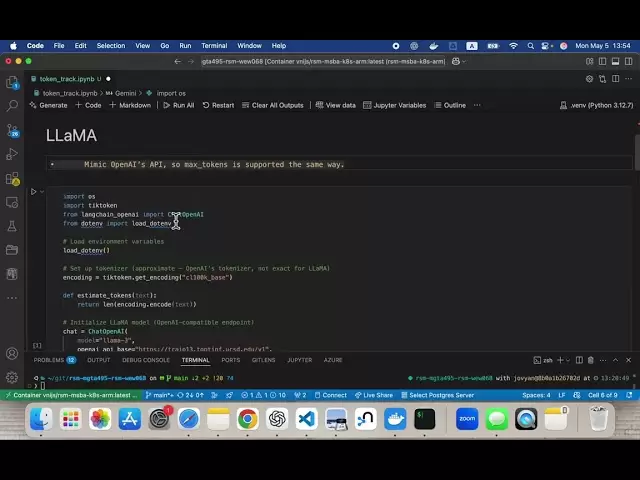Split the editor to the right

coord(616,79)
